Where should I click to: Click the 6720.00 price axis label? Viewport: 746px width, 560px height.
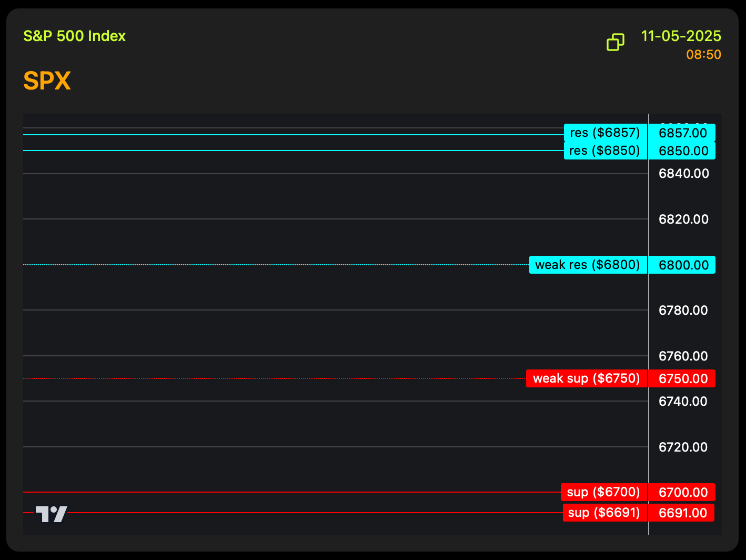tap(683, 447)
